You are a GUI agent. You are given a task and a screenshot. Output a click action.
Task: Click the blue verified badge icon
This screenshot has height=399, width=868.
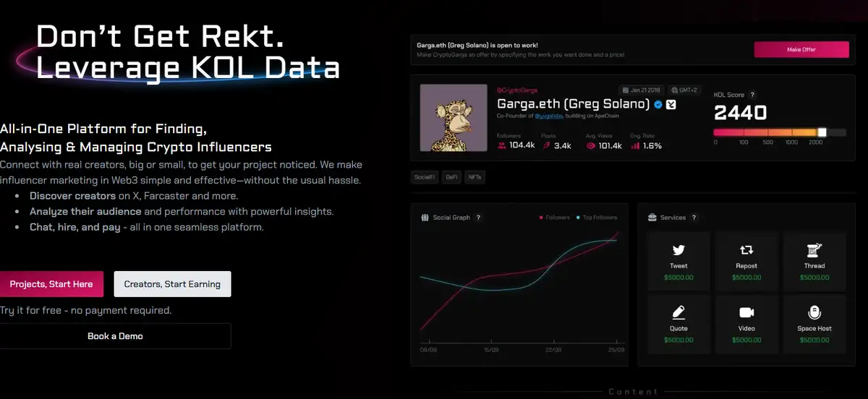point(658,105)
